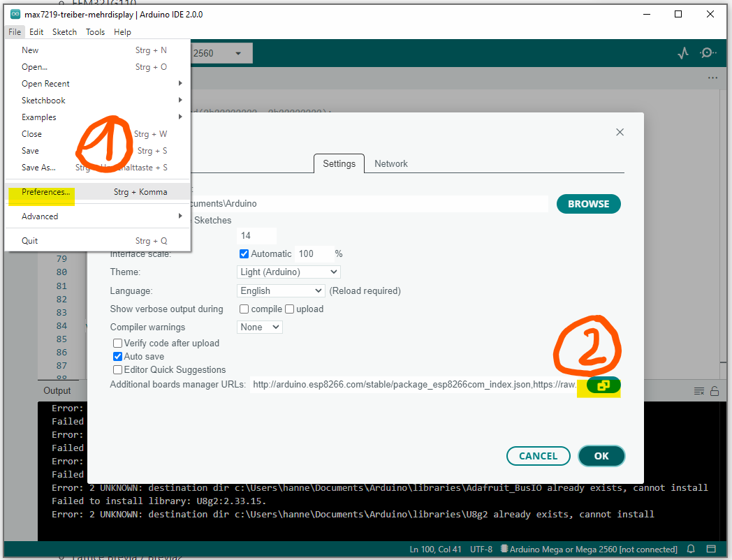Open the Help menu
The height and width of the screenshot is (560, 732).
point(122,31)
